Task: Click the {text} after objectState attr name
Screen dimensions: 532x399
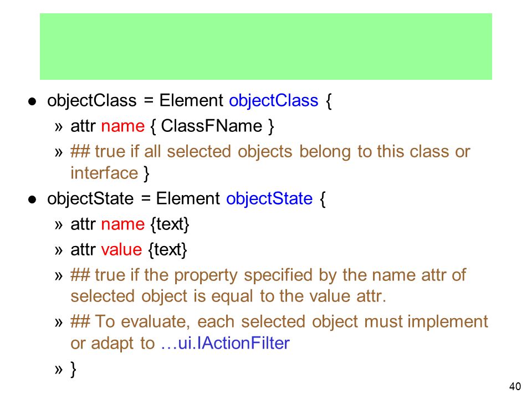Action: click(x=170, y=224)
